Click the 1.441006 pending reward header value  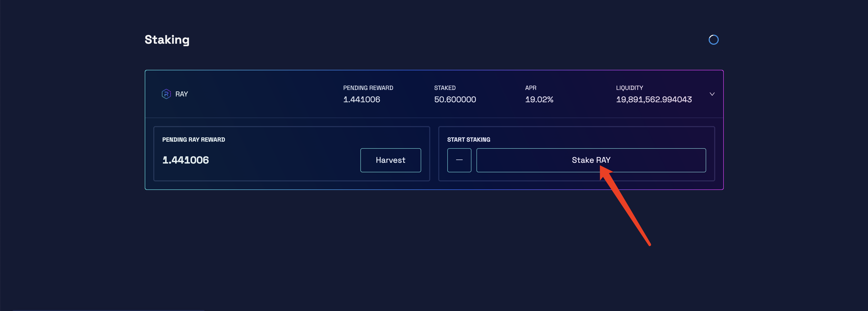click(361, 99)
